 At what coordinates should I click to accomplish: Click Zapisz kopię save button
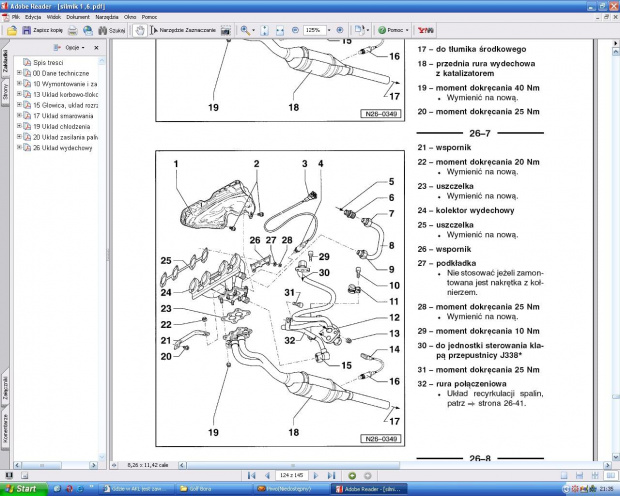coord(42,30)
